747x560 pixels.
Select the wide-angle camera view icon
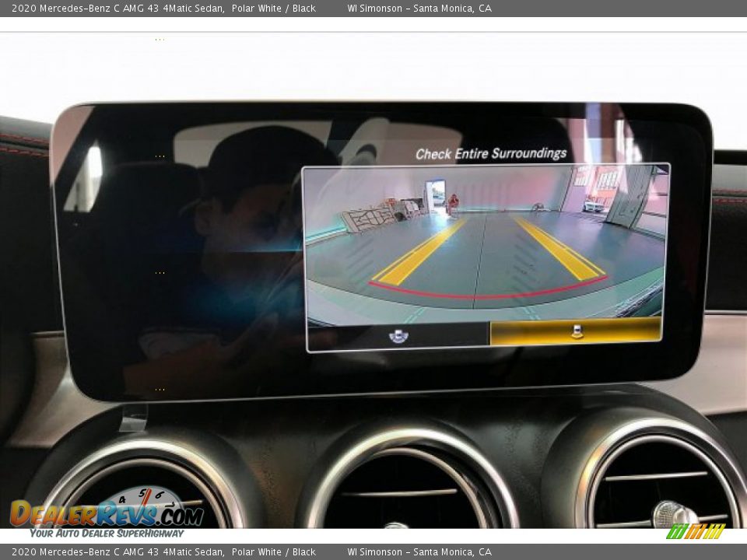point(398,335)
